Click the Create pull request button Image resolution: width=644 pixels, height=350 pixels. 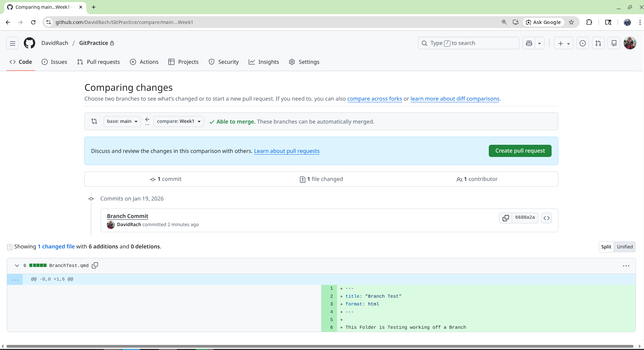click(x=520, y=151)
